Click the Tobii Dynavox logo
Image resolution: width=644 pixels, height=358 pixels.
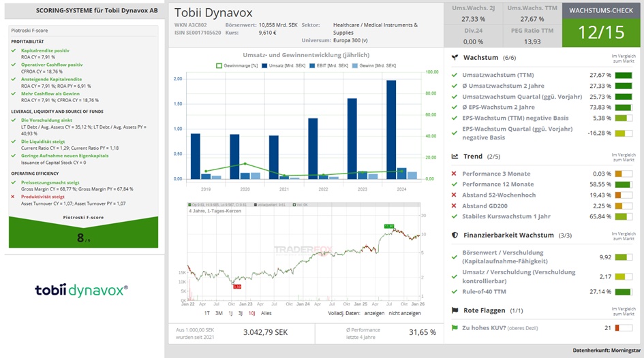point(81,290)
